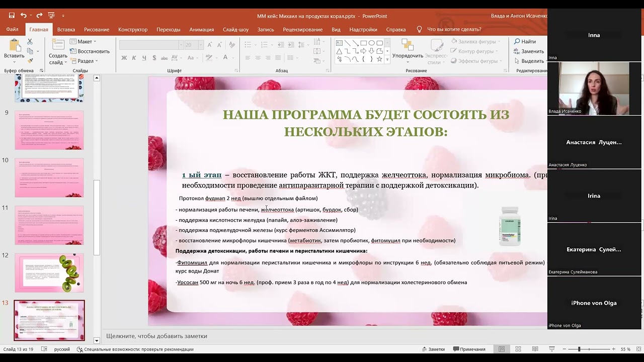Select the right arrow block shape
The width and height of the screenshot is (644, 362).
coord(363,51)
